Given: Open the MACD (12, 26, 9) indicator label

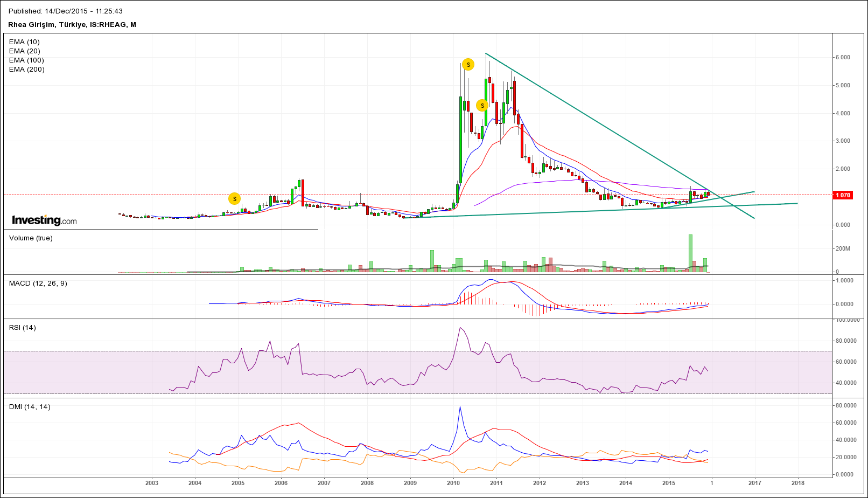Looking at the screenshot, I should 38,283.
